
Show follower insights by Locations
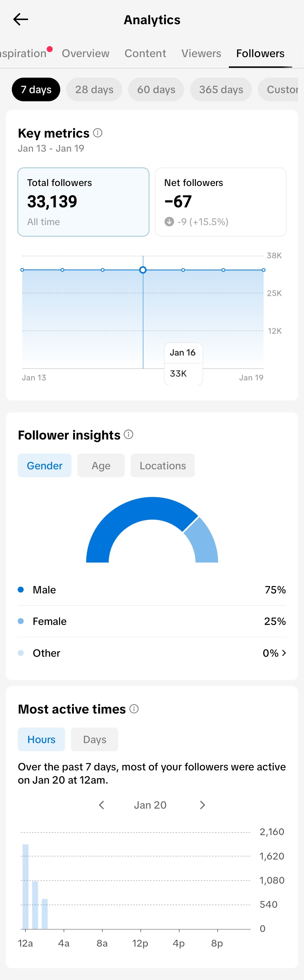[x=162, y=465]
